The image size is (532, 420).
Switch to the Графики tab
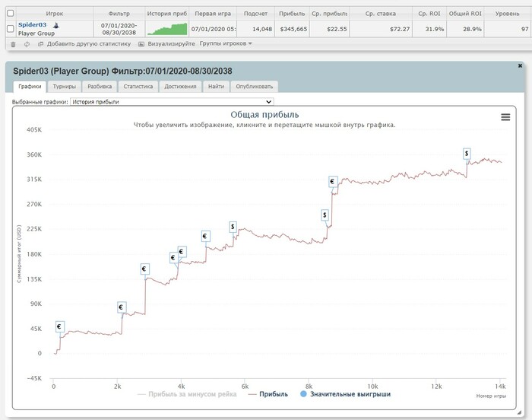[x=30, y=86]
